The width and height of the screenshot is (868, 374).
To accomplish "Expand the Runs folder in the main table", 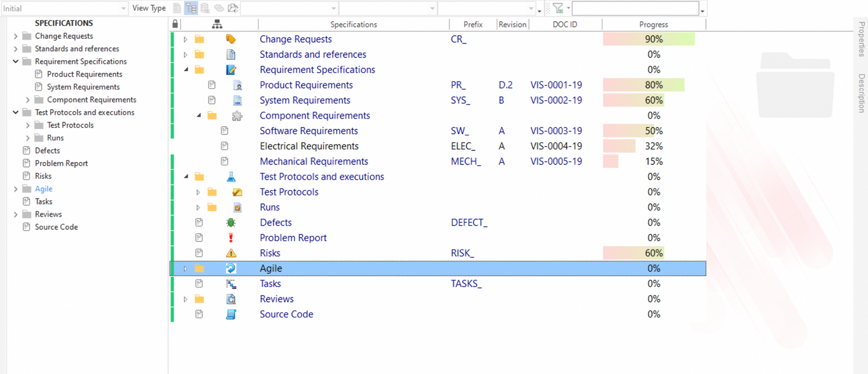I will pos(198,207).
